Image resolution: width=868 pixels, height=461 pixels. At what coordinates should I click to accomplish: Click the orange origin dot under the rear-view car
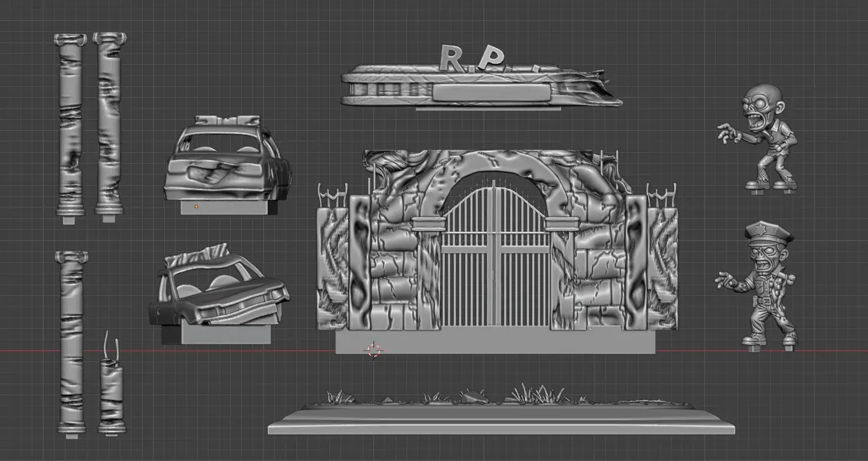(x=196, y=206)
